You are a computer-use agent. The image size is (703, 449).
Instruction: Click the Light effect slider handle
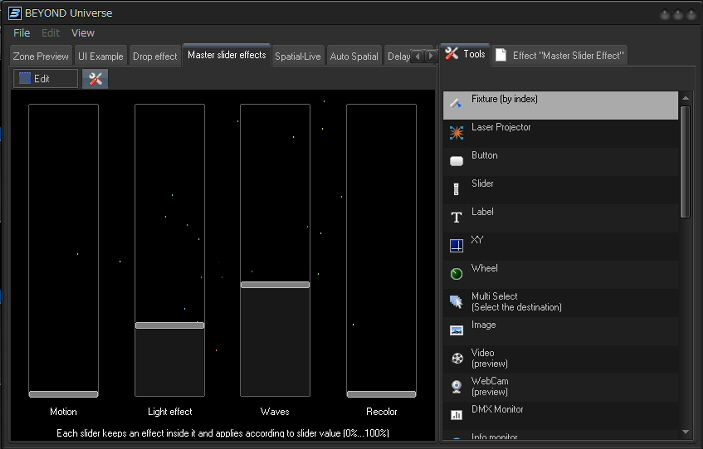(169, 326)
